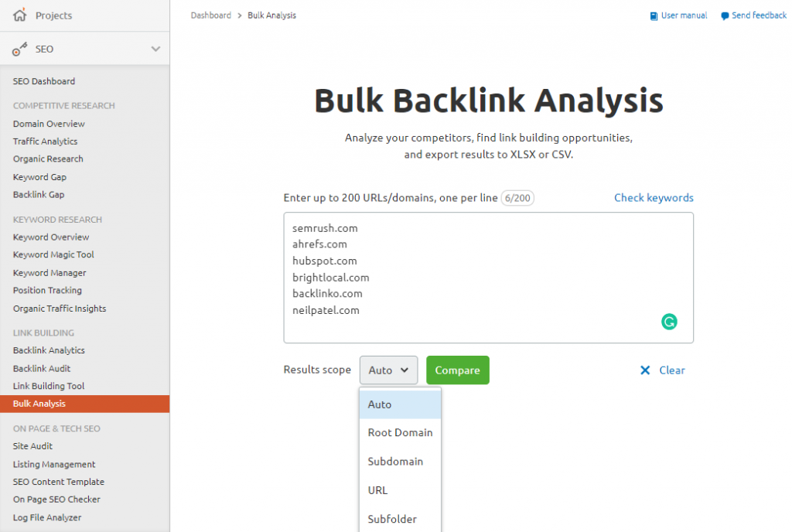Open Link Building Tool
Viewport: 792px width, 532px height.
(x=49, y=386)
